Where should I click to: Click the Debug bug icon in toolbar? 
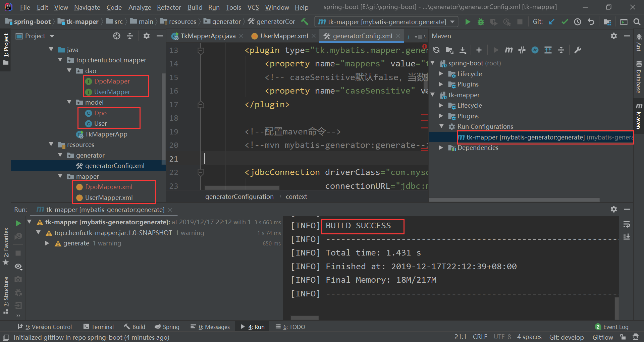[x=481, y=22]
